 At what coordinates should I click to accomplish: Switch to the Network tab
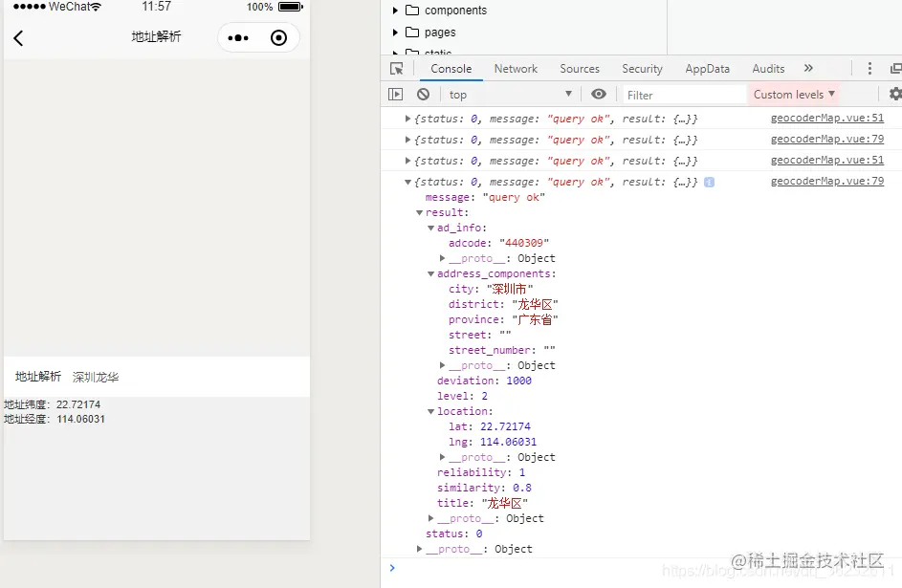[516, 69]
